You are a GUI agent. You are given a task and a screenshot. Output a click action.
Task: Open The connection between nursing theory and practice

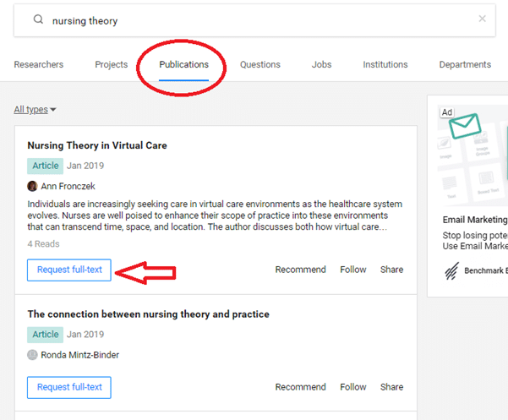coord(149,314)
